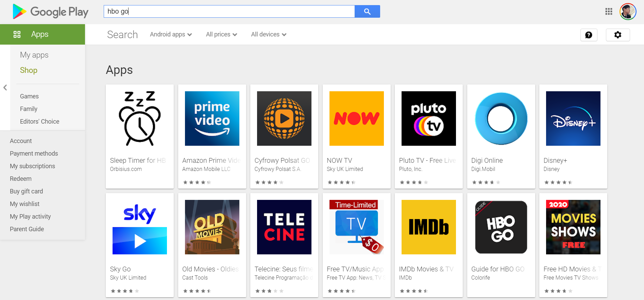Click the Digi Online app title
This screenshot has width=644, height=300.
point(487,160)
